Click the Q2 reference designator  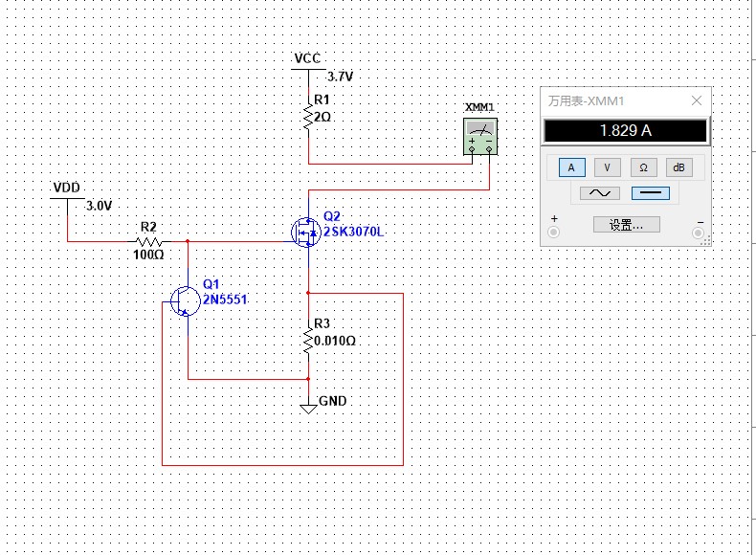(x=332, y=216)
